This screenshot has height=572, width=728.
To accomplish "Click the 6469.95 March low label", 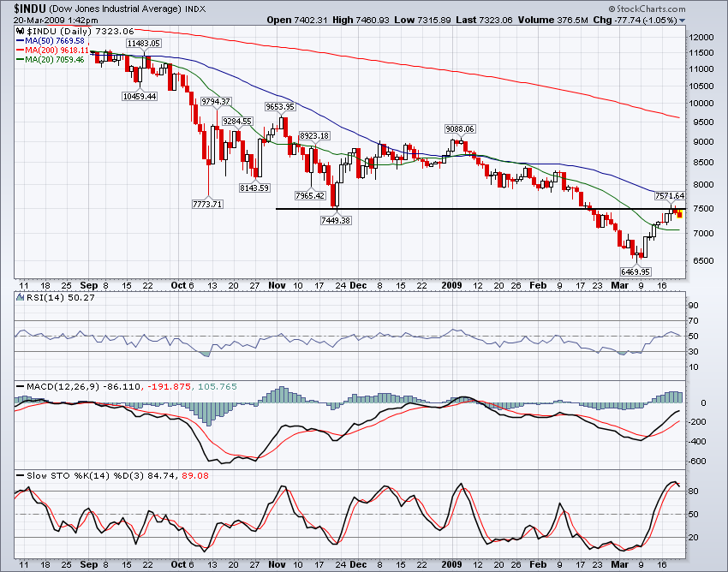I will (x=636, y=271).
